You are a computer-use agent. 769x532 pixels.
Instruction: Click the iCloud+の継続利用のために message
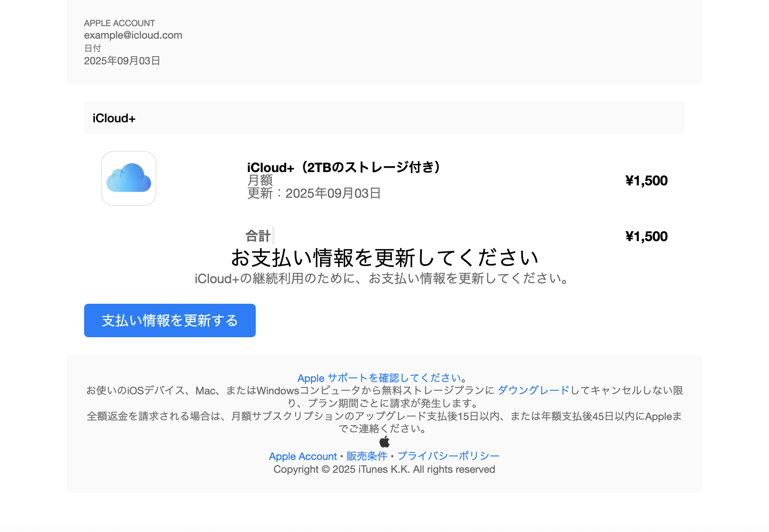point(382,278)
